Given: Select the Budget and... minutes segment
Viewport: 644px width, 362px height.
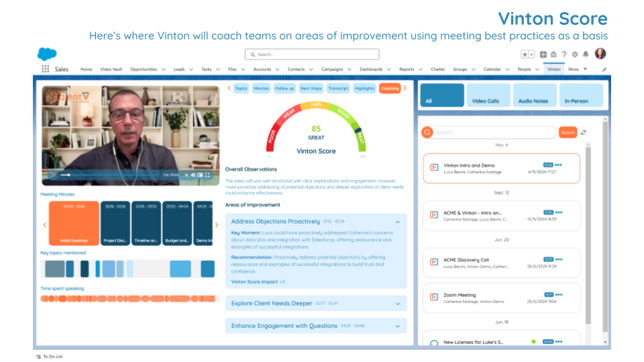Looking at the screenshot, I should (x=177, y=223).
